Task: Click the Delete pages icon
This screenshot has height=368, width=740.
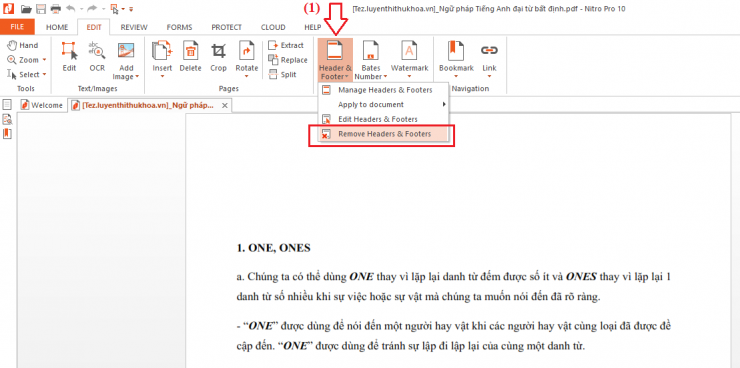Action: point(191,57)
